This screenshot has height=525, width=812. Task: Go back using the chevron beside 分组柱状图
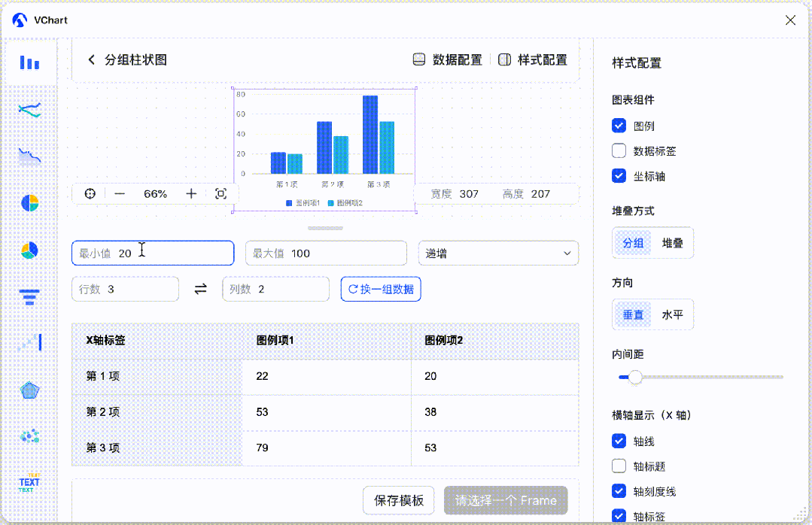[x=92, y=59]
